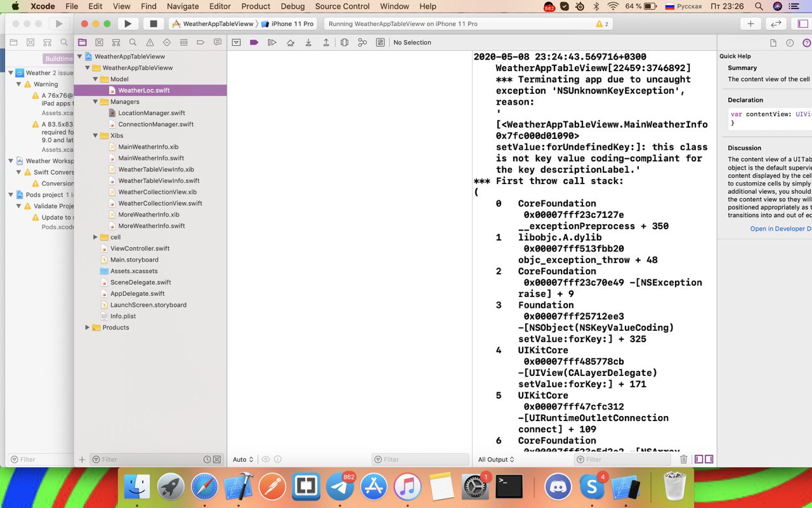
Task: Run the app with the Play button
Action: pos(128,23)
